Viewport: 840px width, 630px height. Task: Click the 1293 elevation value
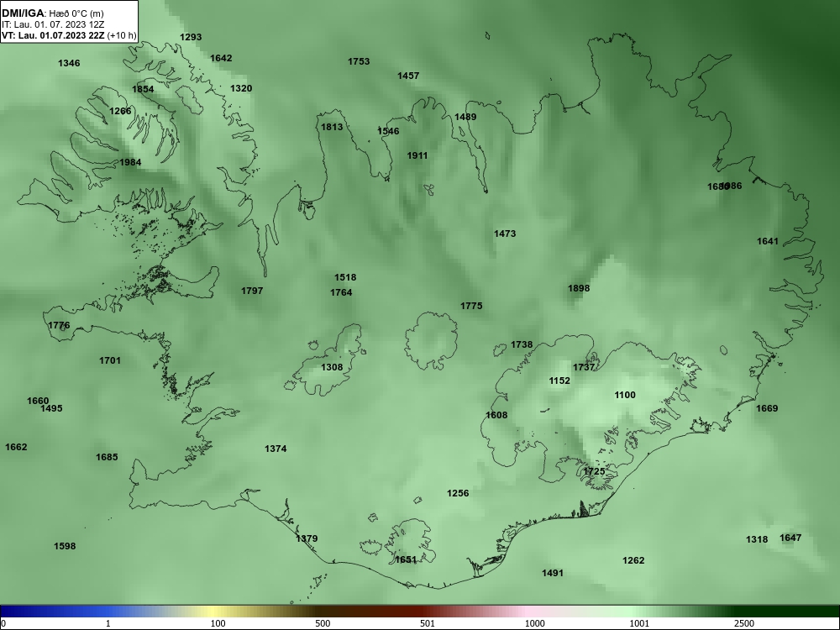point(191,37)
